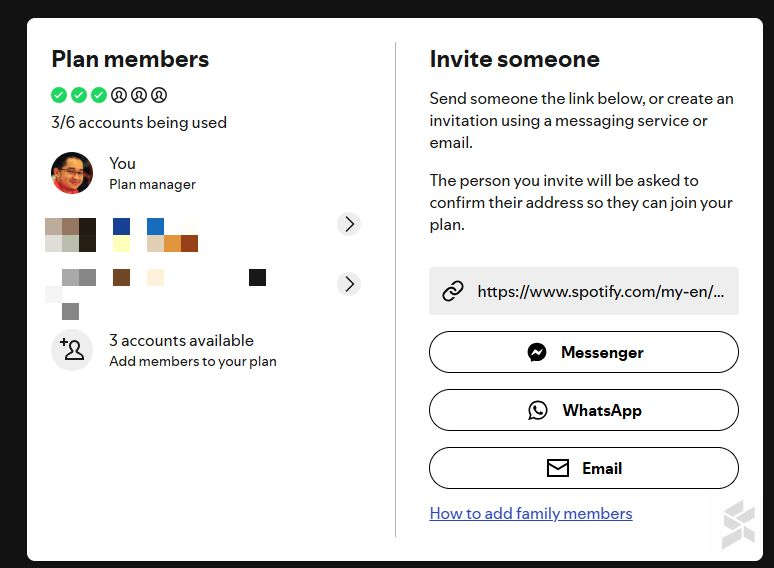
Task: Click the plan manager profile photo
Action: (72, 173)
